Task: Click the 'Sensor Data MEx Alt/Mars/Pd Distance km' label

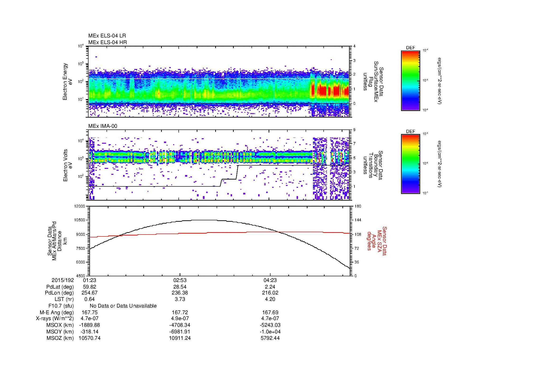Action: [57, 241]
